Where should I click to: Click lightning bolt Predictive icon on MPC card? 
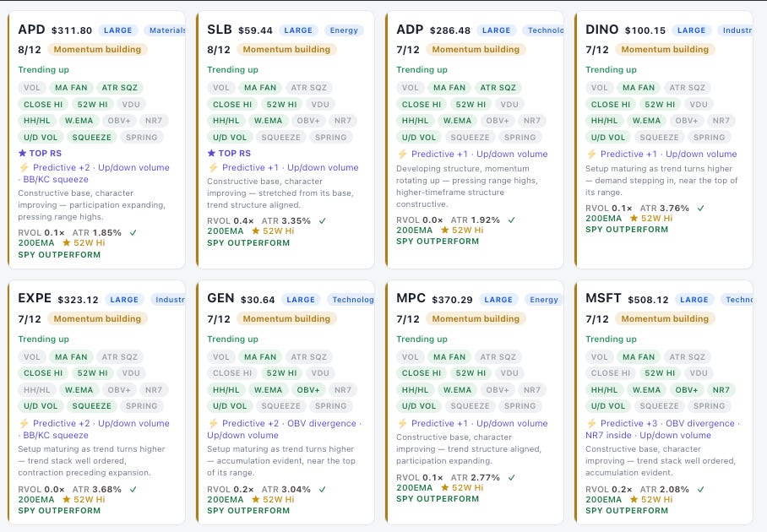pyautogui.click(x=402, y=423)
